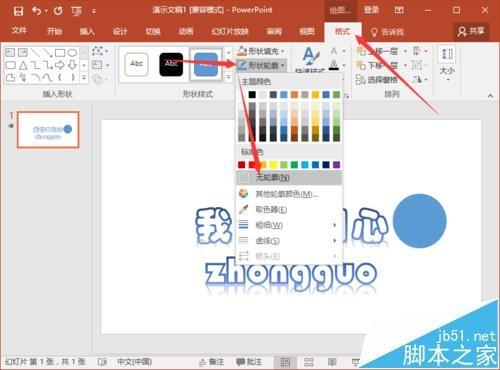Image resolution: width=500 pixels, height=370 pixels.
Task: Open the Customize Quick Access Toolbar arrow
Action: 94,11
